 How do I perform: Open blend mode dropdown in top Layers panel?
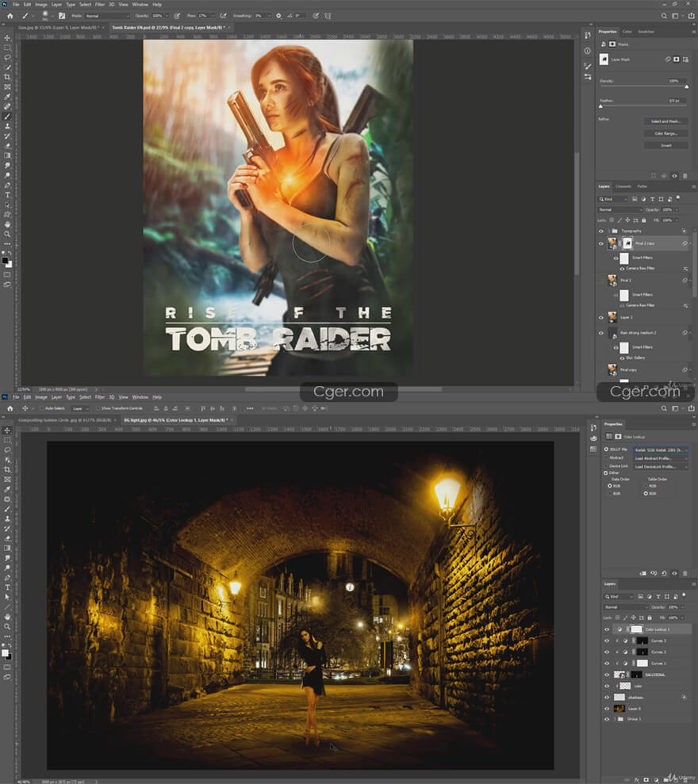[x=620, y=210]
